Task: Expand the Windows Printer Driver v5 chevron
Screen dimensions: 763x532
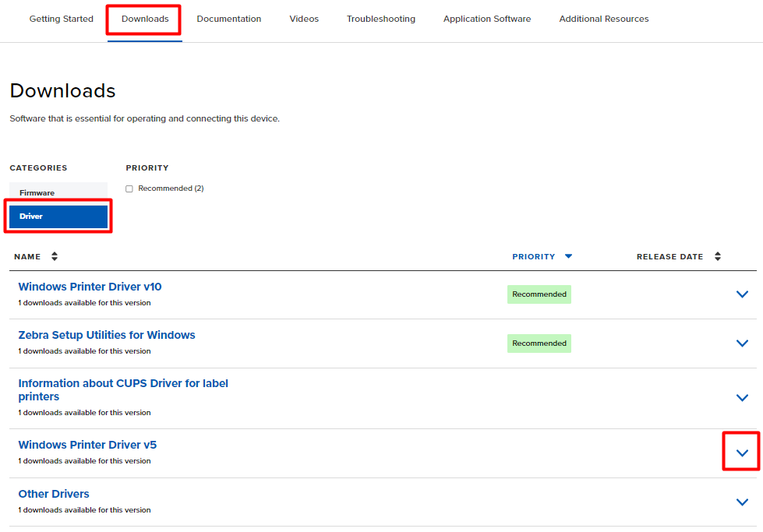Action: [x=742, y=453]
